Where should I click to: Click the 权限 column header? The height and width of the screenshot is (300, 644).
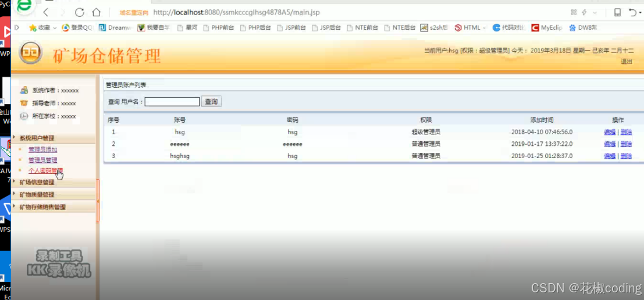click(x=426, y=120)
